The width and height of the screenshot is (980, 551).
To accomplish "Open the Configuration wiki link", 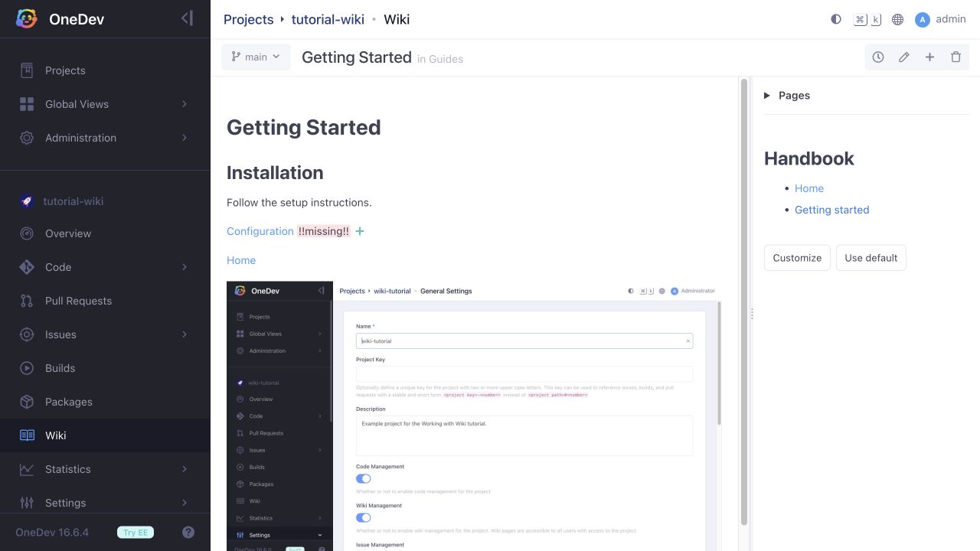I will 260,231.
